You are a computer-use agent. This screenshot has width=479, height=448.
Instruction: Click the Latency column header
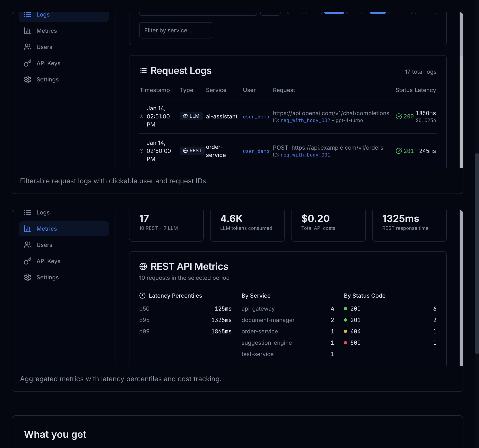pyautogui.click(x=425, y=90)
